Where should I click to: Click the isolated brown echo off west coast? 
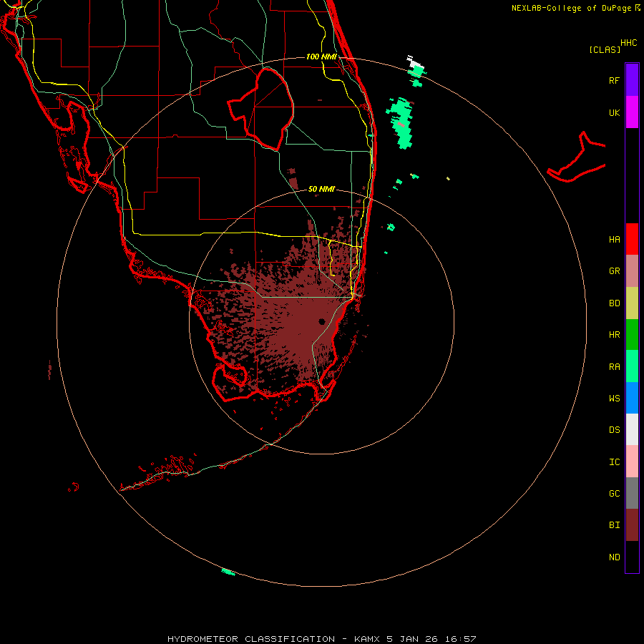(x=49, y=370)
